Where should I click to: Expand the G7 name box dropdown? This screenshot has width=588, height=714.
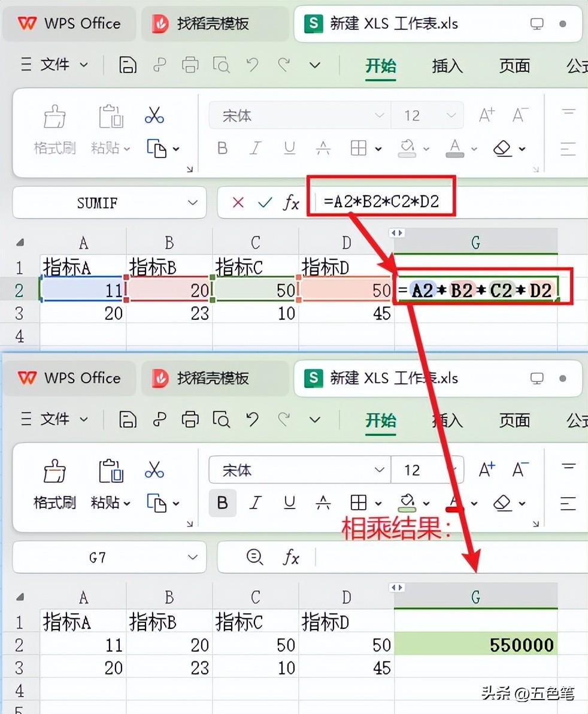click(x=193, y=557)
